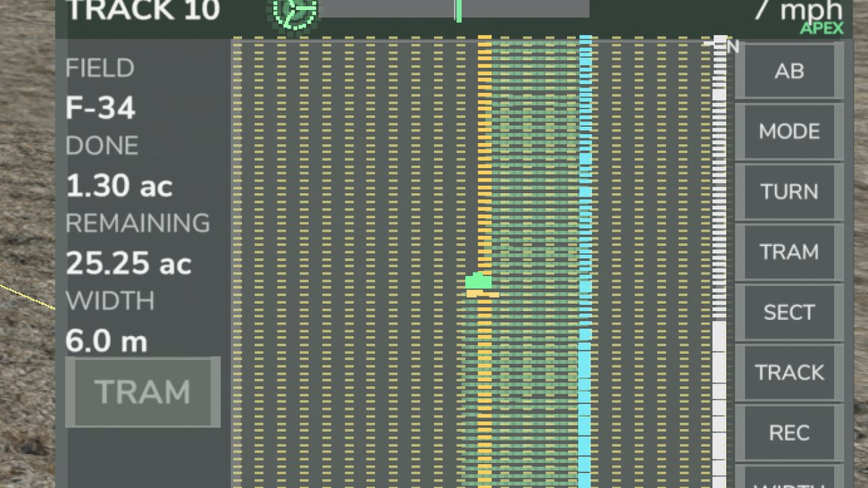Click the REMAINING label
Screen dimensions: 868x488
(138, 223)
